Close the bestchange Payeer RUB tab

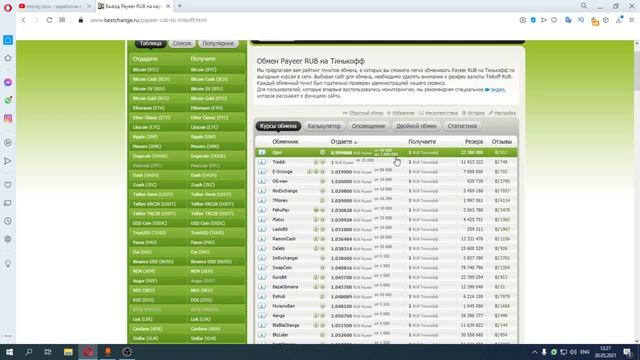(x=168, y=6)
